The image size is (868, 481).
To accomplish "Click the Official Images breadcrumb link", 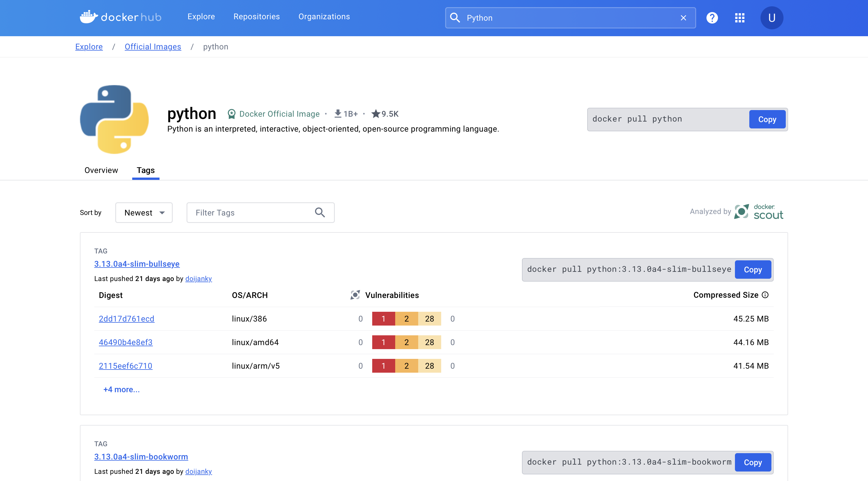I will [153, 47].
